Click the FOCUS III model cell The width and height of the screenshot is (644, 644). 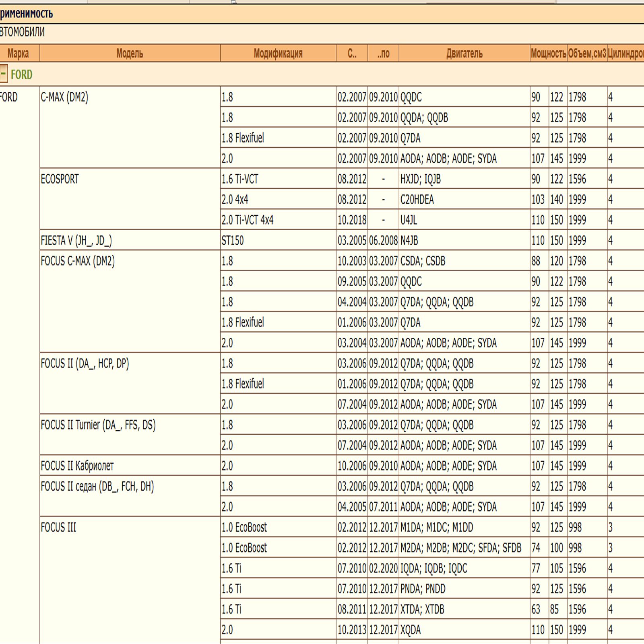(x=58, y=527)
